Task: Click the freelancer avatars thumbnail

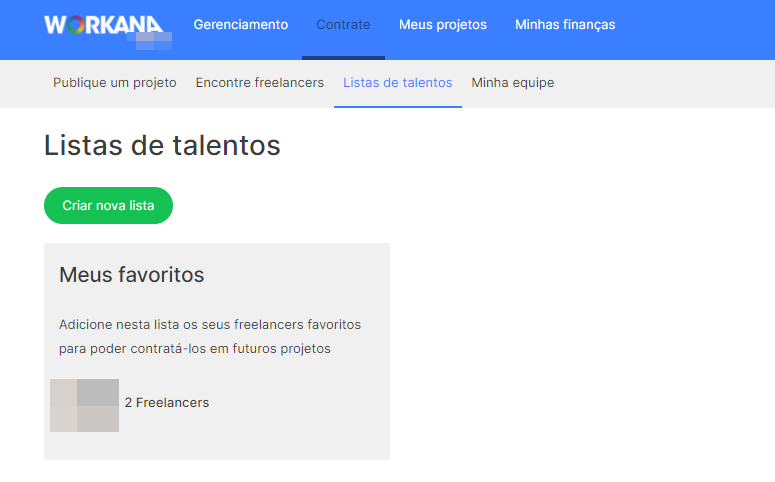Action: pos(85,405)
